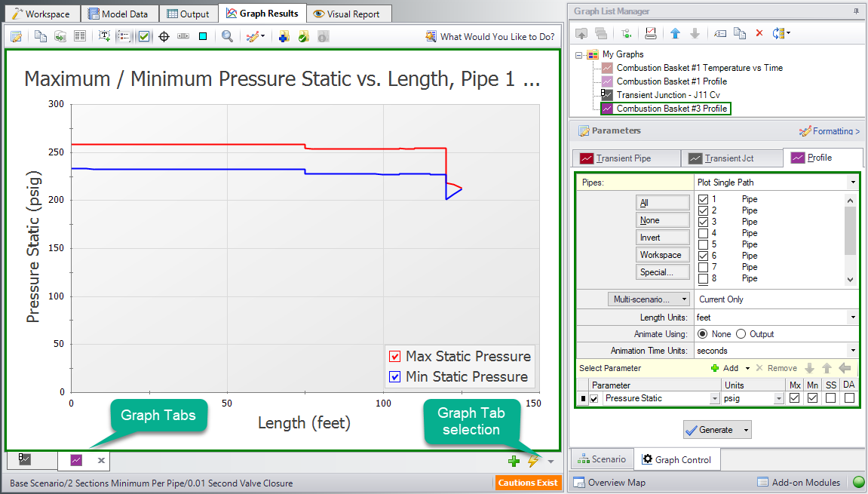Open the Plot Single Path dropdown

click(x=852, y=183)
